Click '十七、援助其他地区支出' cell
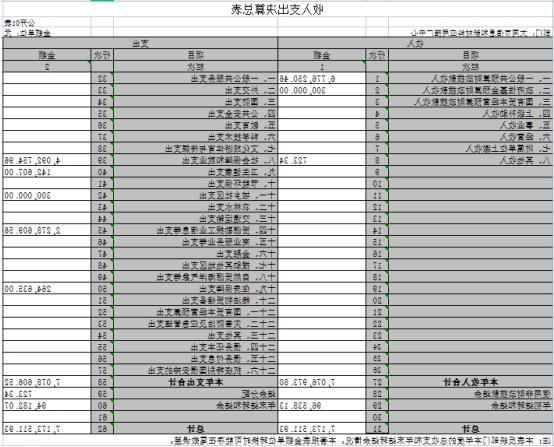This screenshot has height=447, width=554. pyautogui.click(x=196, y=265)
